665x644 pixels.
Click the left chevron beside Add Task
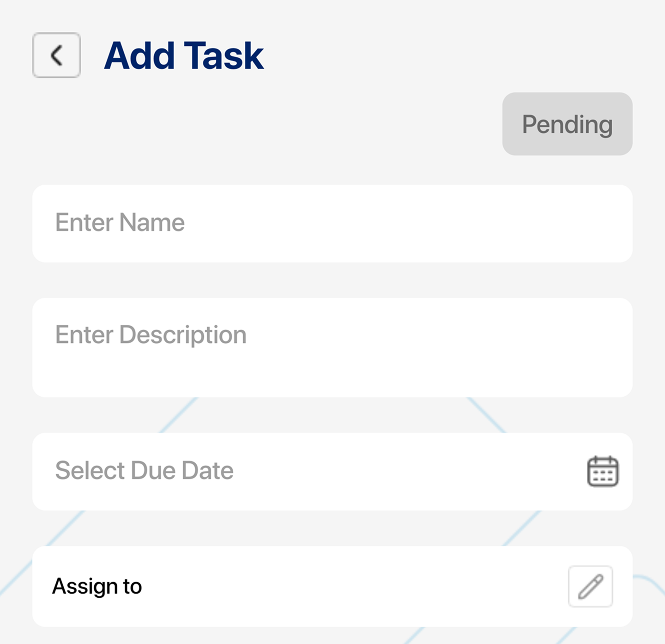click(x=56, y=55)
